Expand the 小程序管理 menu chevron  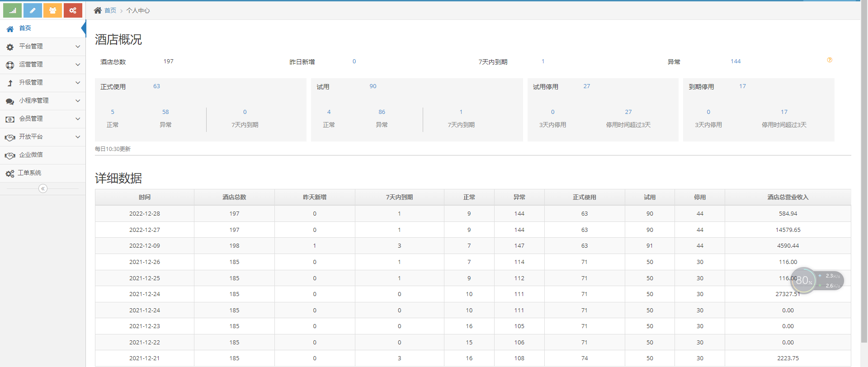pyautogui.click(x=78, y=101)
